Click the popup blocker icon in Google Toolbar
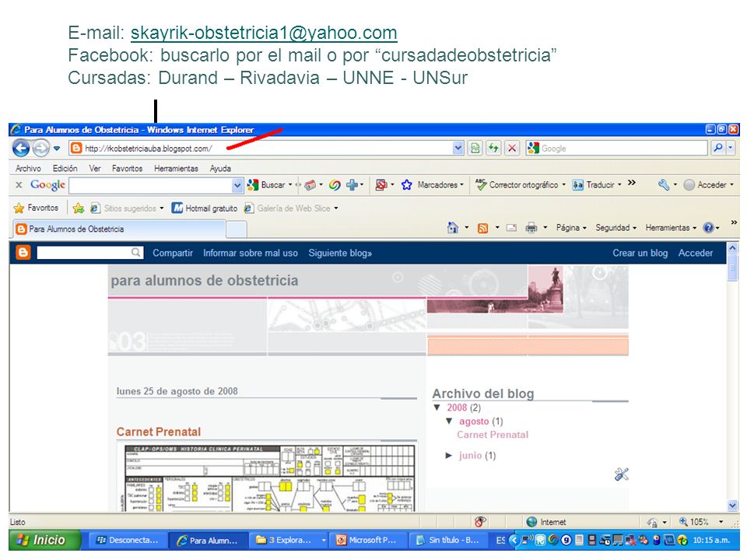Screen dimensions: 747x560 coord(381,185)
